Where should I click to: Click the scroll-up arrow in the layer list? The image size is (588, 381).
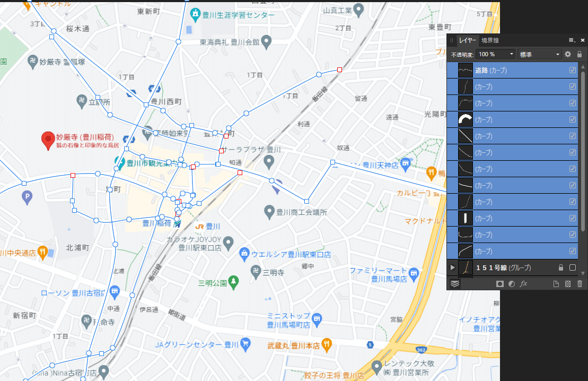(x=583, y=67)
